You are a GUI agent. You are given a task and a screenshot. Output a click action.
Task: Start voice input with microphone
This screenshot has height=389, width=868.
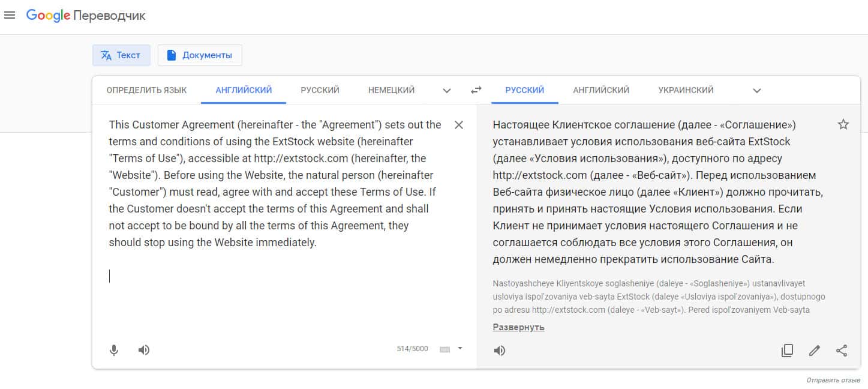pos(114,350)
